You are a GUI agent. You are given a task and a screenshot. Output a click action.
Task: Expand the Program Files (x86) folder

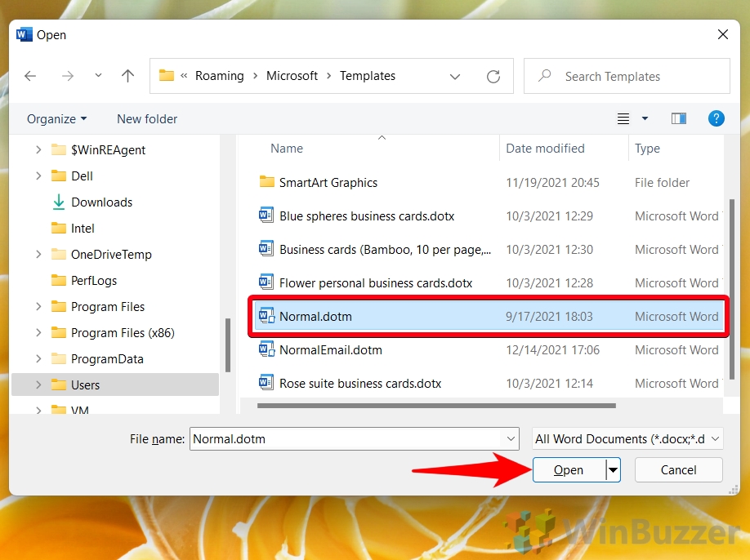[x=38, y=332]
